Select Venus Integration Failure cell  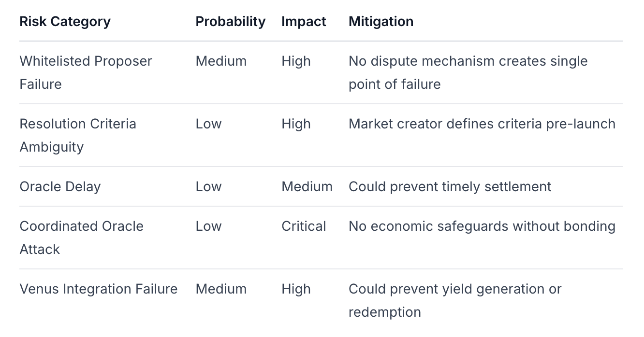pos(98,289)
